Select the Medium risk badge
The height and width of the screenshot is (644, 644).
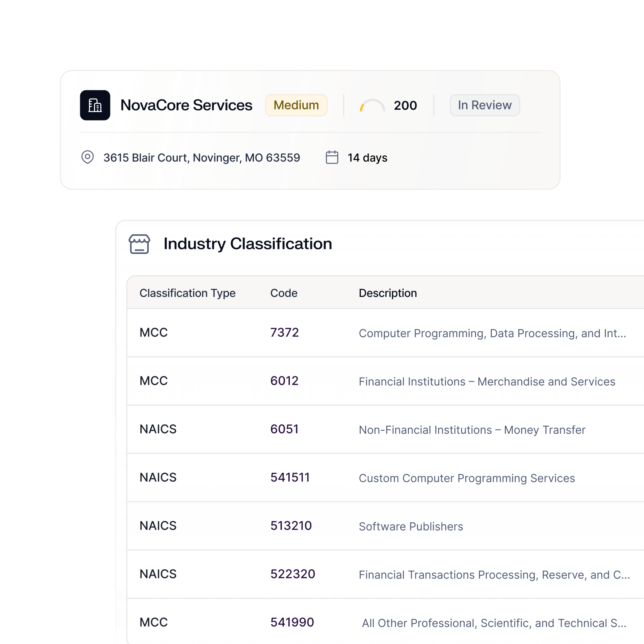point(296,105)
